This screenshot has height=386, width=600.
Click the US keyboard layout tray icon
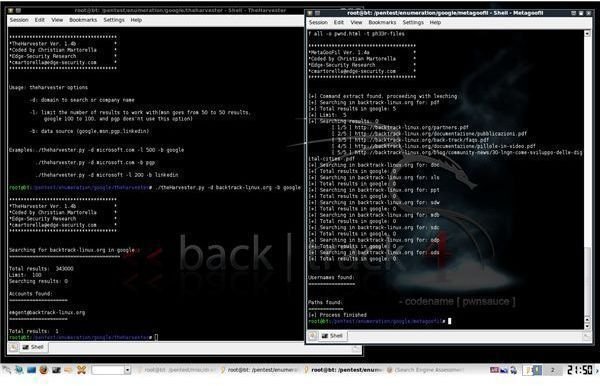[x=494, y=370]
